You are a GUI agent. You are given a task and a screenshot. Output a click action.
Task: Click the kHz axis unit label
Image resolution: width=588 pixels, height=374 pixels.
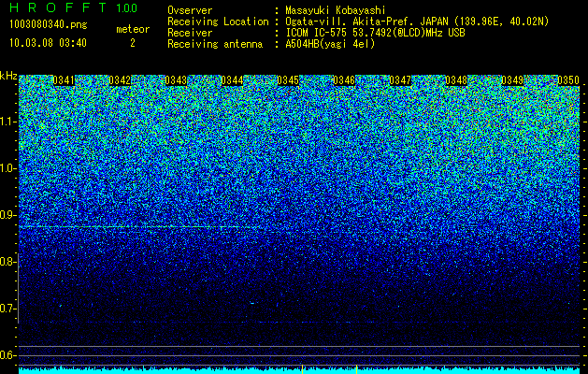tap(8, 76)
